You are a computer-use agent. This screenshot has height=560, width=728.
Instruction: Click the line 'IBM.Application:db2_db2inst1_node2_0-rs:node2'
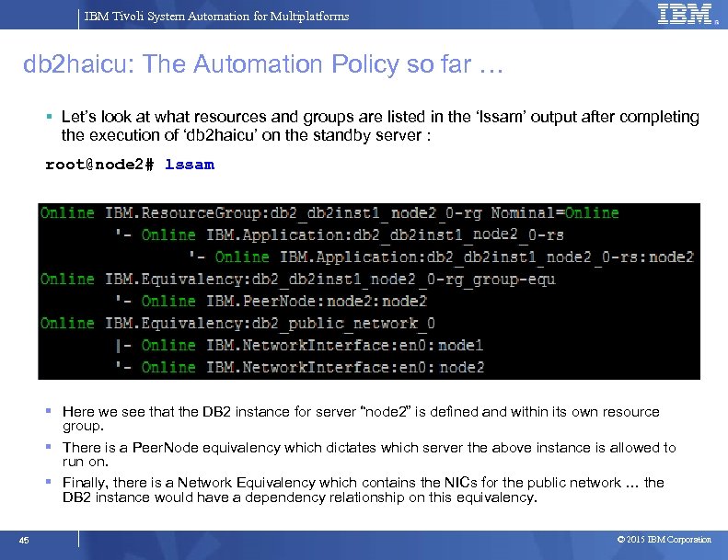[x=487, y=257]
